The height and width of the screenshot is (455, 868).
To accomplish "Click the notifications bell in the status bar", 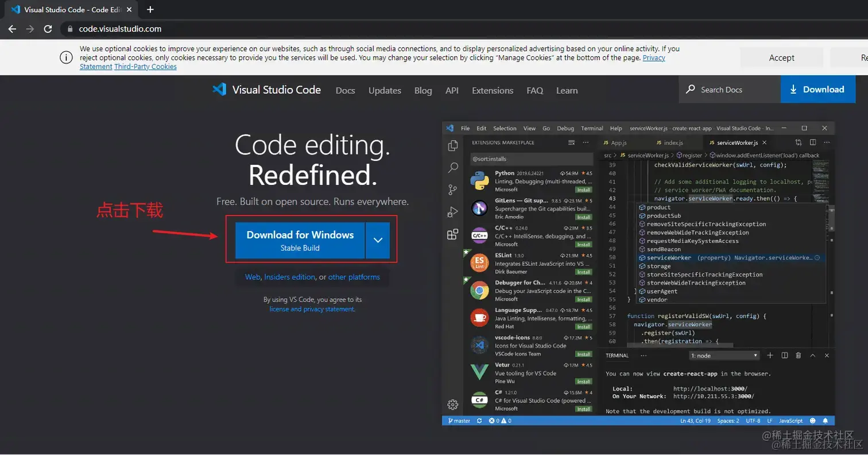I will pyautogui.click(x=825, y=420).
